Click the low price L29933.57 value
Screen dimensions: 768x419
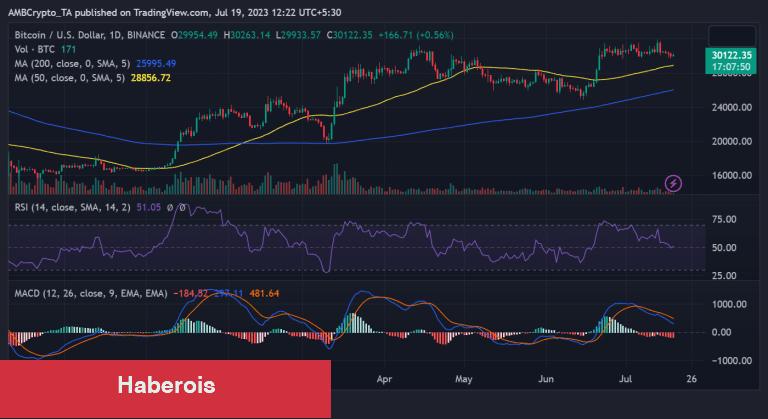coord(298,35)
